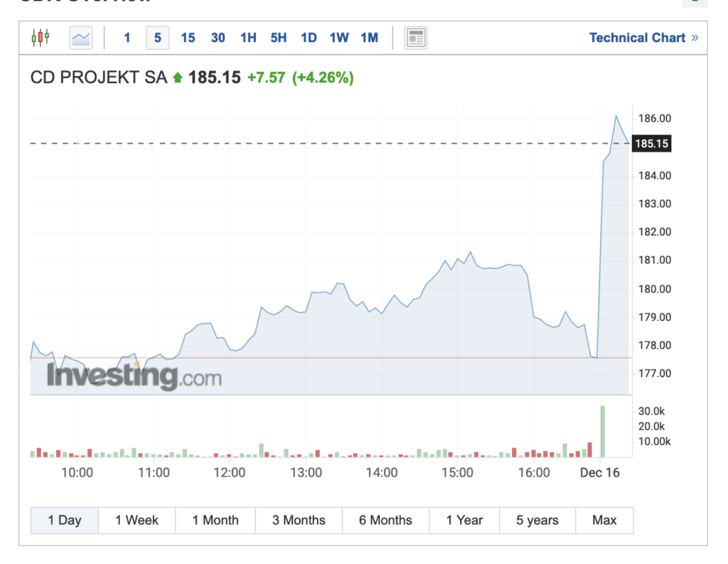Choose the 5H interval
This screenshot has height=564, width=728.
click(279, 38)
